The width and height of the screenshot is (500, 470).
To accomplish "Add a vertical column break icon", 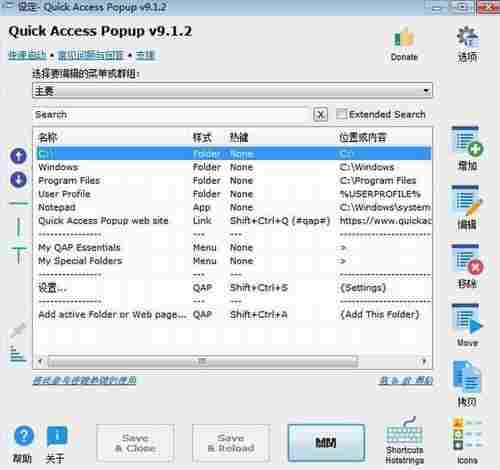I will point(19,227).
